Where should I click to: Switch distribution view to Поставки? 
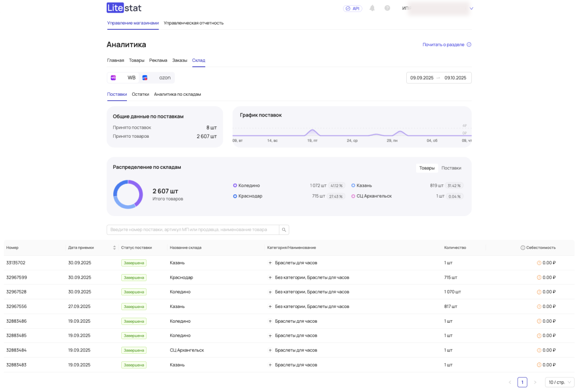tap(451, 168)
